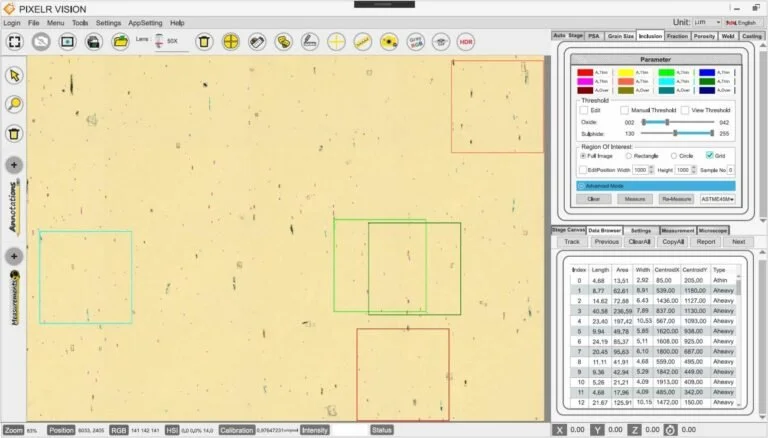Viewport: 768px width, 438px height.
Task: Enable the EditPosition checkbox
Action: click(x=583, y=170)
